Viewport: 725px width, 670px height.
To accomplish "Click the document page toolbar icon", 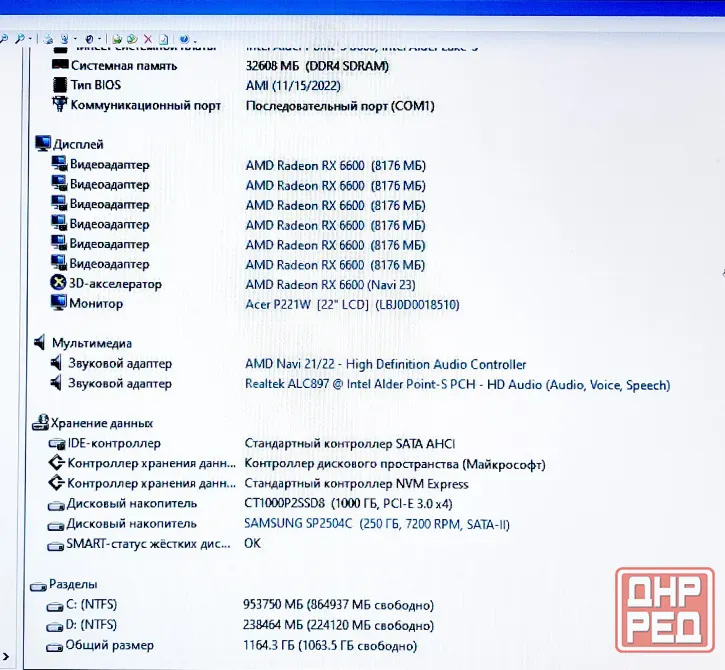I will tap(164, 39).
